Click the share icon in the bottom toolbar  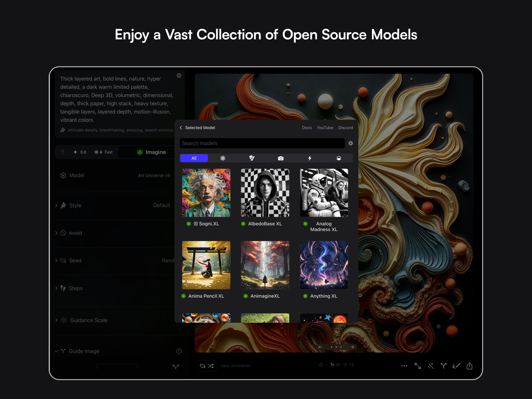(x=469, y=366)
